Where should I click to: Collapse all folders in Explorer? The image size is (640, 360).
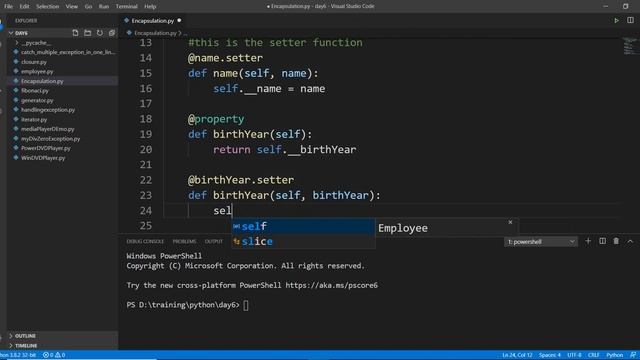[111, 33]
